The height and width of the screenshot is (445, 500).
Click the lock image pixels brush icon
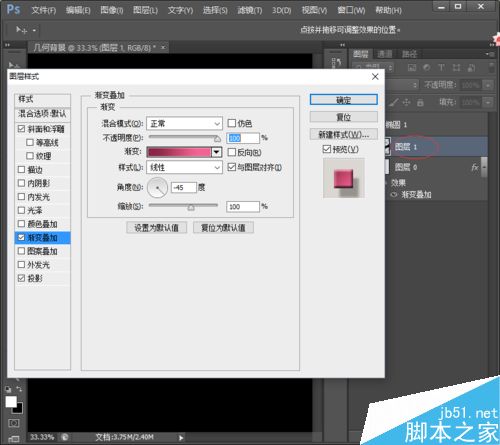click(x=394, y=102)
